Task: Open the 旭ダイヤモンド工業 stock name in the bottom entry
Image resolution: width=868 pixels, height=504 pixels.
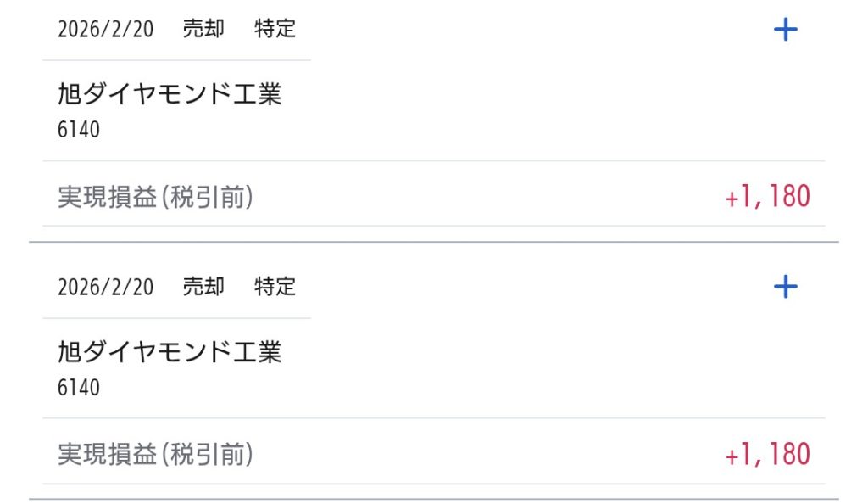Action: click(x=170, y=351)
